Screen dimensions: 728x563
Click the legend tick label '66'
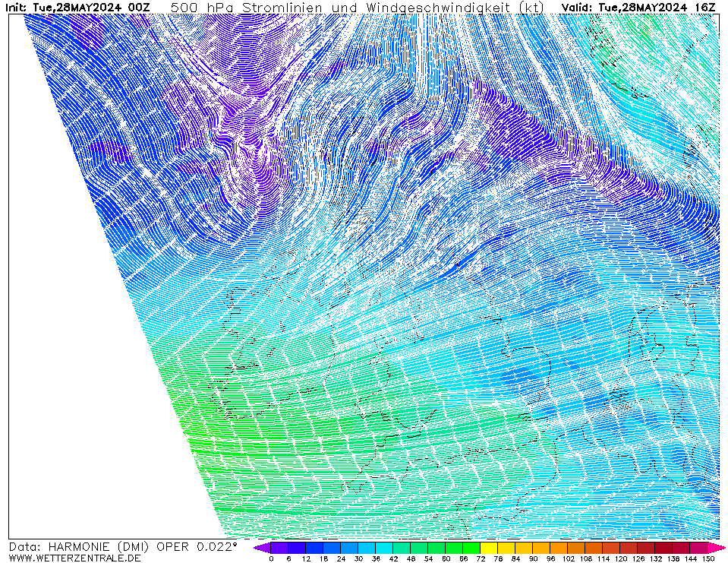[463, 558]
